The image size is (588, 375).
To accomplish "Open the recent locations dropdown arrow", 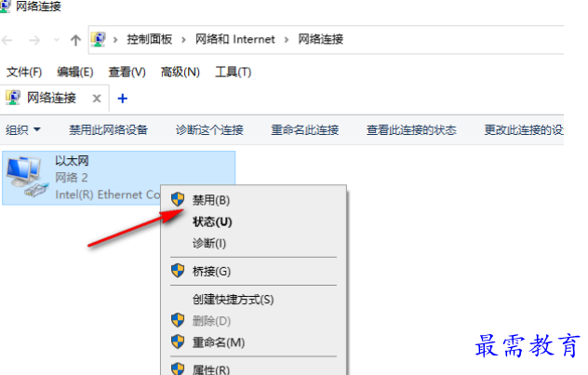I will coord(57,39).
